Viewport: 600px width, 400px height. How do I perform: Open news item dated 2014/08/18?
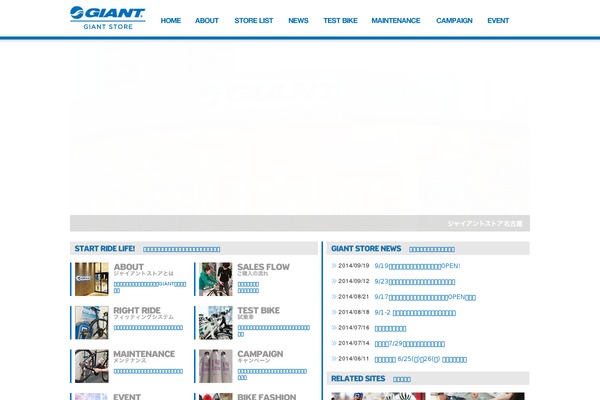415,313
